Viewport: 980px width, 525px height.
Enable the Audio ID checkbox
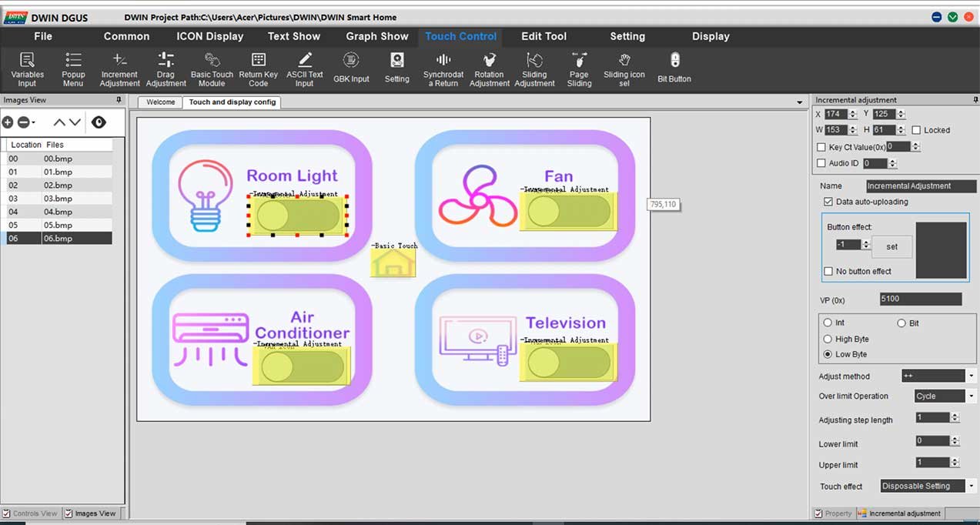tap(821, 163)
